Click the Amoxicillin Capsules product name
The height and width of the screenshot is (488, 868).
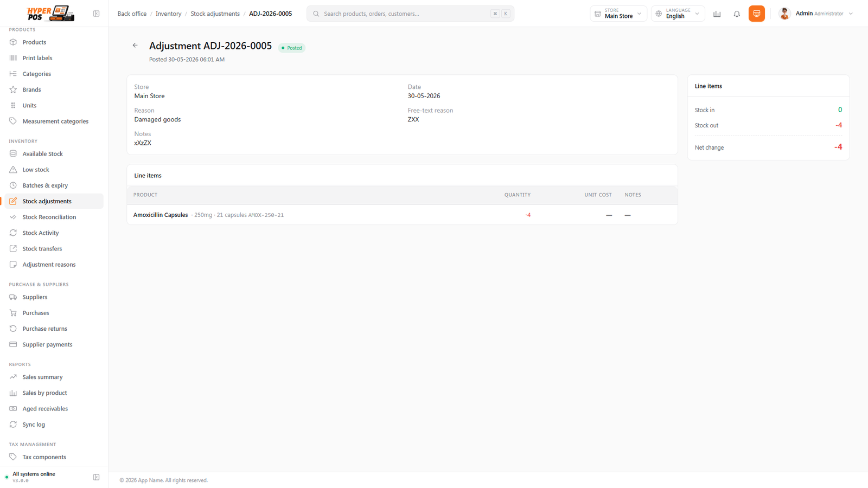click(x=161, y=215)
